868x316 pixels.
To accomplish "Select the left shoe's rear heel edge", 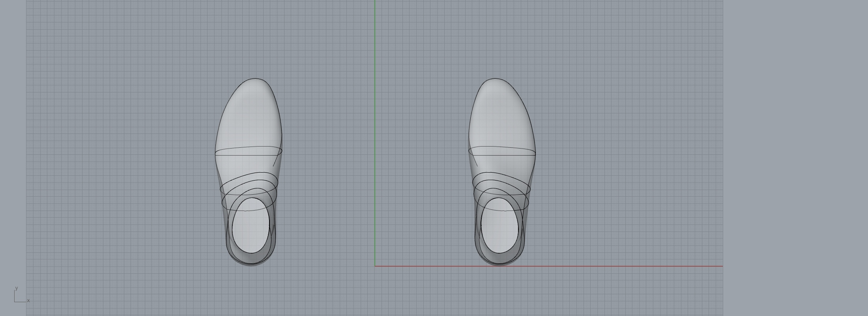I will click(251, 265).
